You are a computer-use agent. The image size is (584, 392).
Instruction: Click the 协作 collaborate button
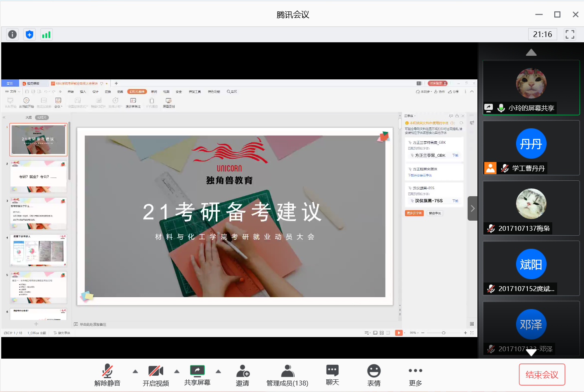[x=440, y=92]
